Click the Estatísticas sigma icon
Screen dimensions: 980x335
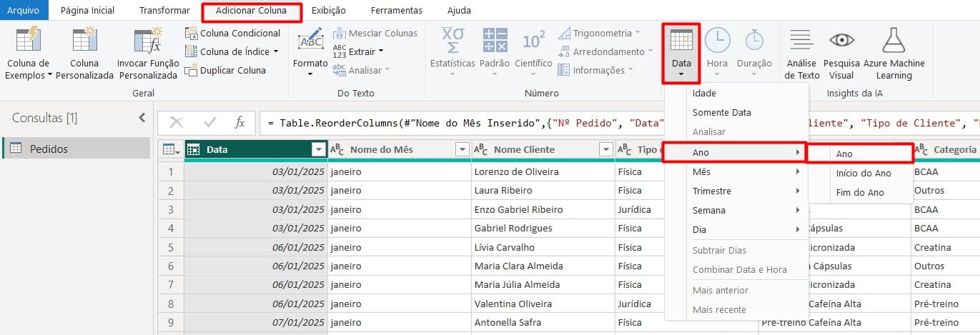[452, 40]
